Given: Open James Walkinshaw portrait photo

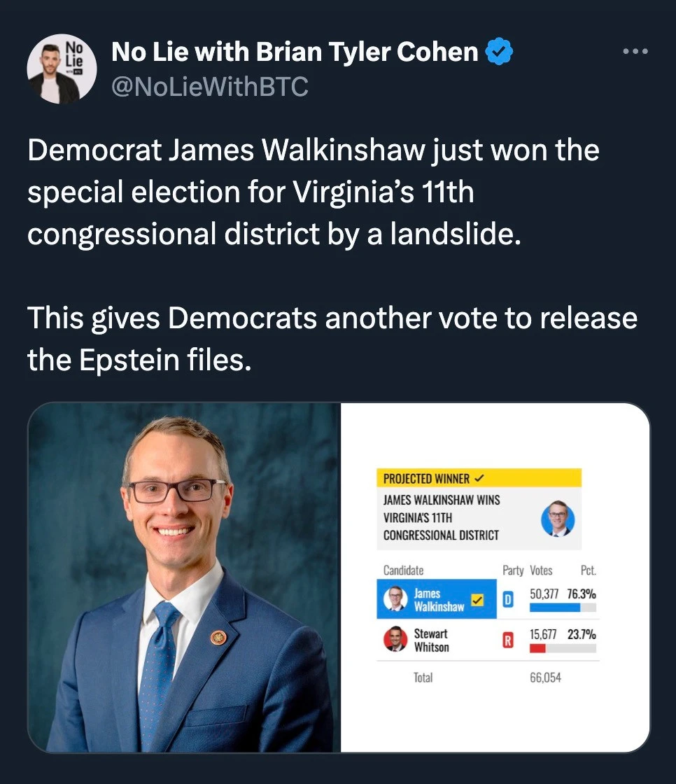Looking at the screenshot, I should (x=185, y=577).
